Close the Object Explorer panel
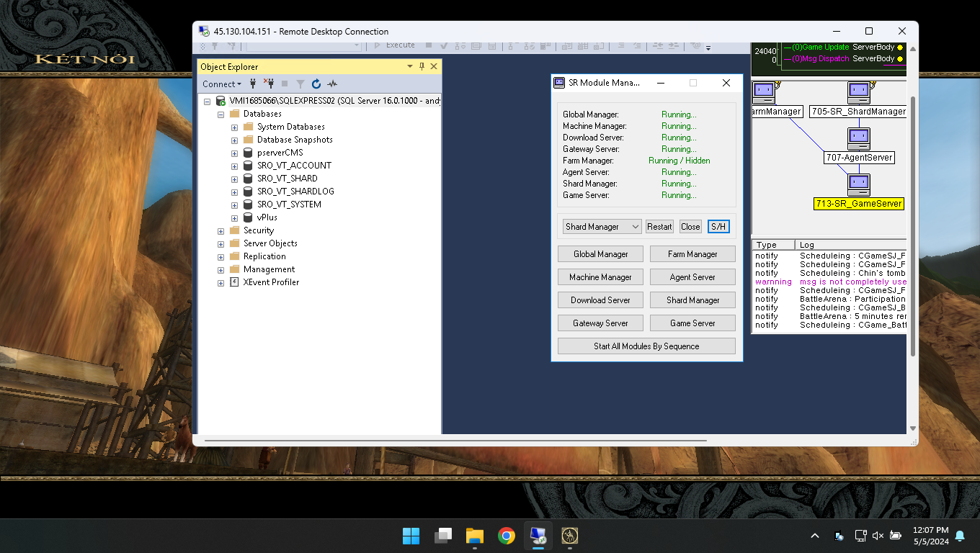 click(x=434, y=66)
